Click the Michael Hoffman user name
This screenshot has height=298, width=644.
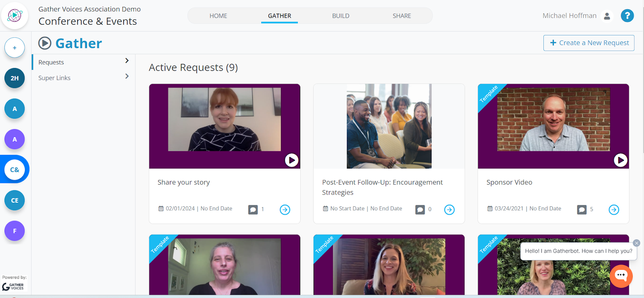(x=569, y=16)
